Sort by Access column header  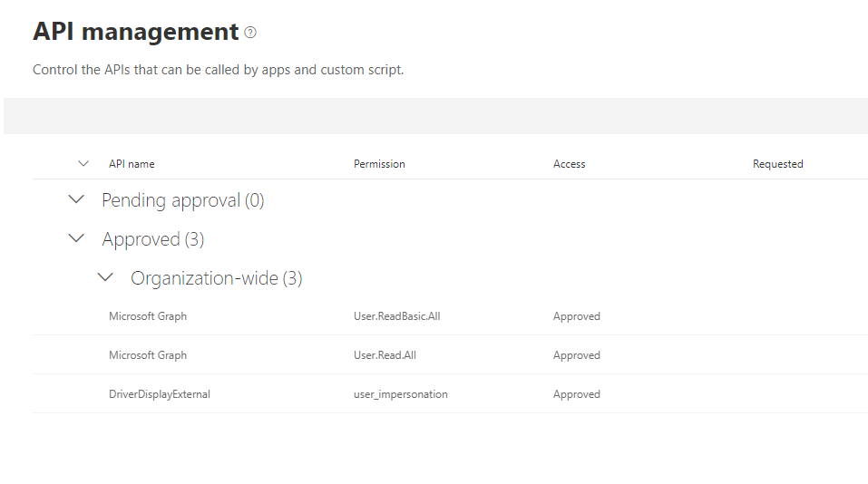point(569,164)
